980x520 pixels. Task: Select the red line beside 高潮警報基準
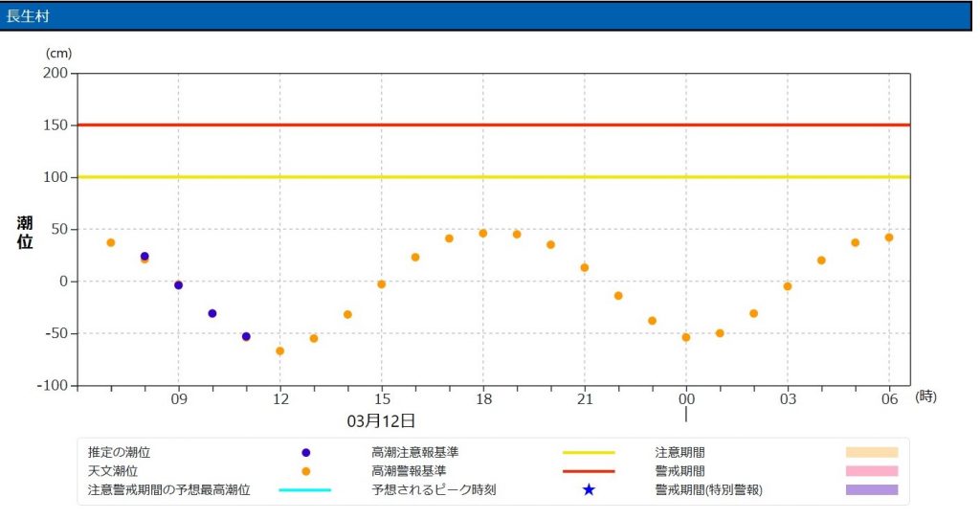point(589,471)
